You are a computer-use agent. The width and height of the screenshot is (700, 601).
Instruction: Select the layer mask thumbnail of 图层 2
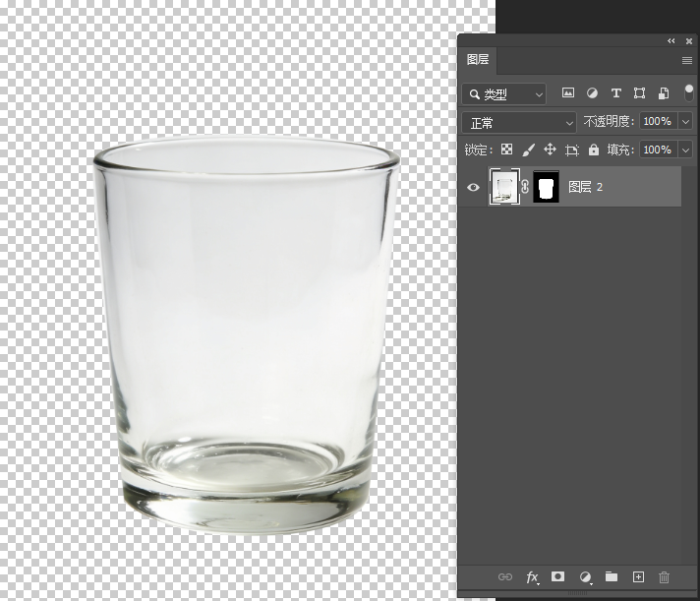pos(546,187)
